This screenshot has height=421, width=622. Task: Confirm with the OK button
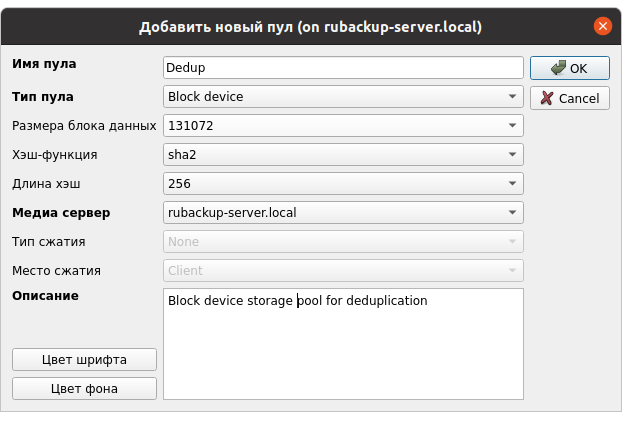point(569,68)
